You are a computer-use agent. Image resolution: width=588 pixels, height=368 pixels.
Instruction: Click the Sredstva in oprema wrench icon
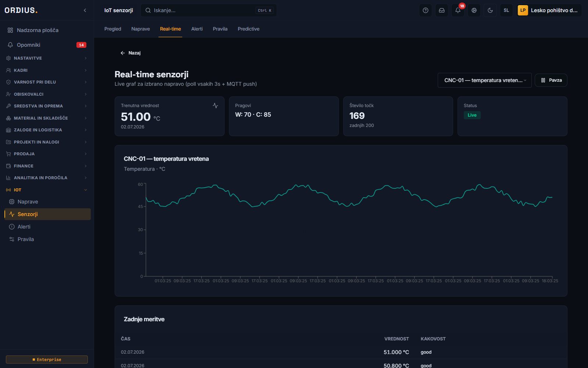click(8, 106)
